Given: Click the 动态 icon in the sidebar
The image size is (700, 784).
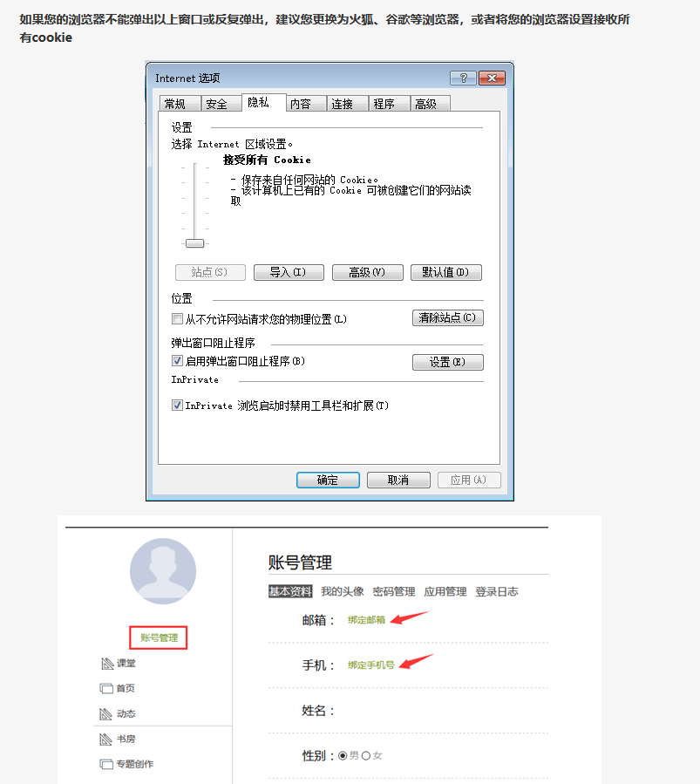Looking at the screenshot, I should coord(106,714).
